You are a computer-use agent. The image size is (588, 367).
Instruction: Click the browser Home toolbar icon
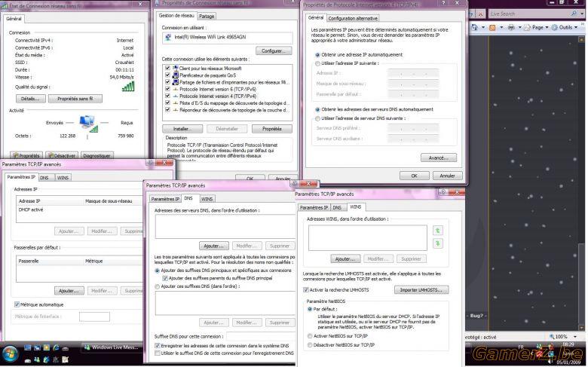click(x=474, y=27)
